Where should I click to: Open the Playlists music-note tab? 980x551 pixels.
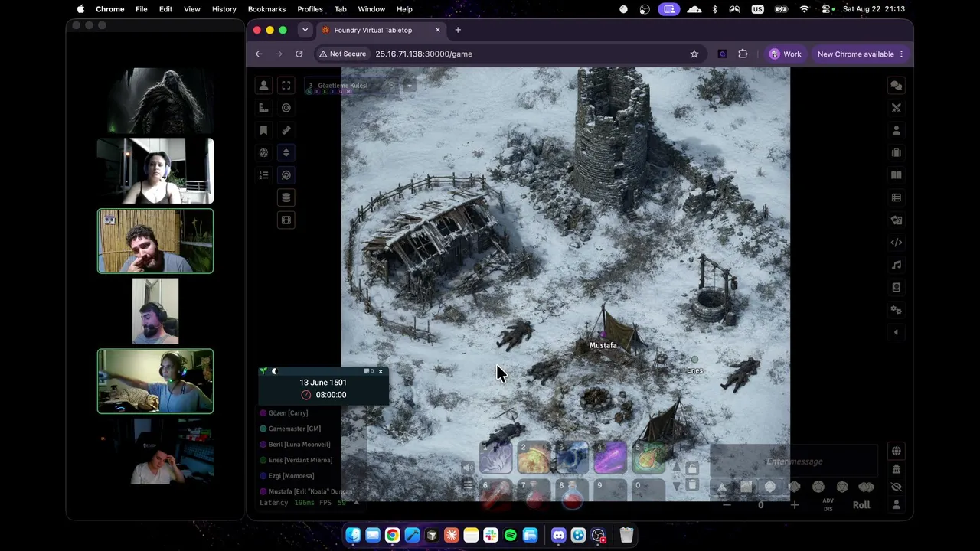click(x=897, y=265)
